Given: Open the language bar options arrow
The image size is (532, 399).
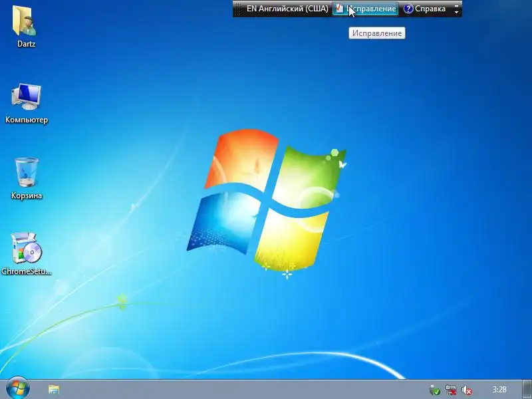Looking at the screenshot, I should coord(456,12).
